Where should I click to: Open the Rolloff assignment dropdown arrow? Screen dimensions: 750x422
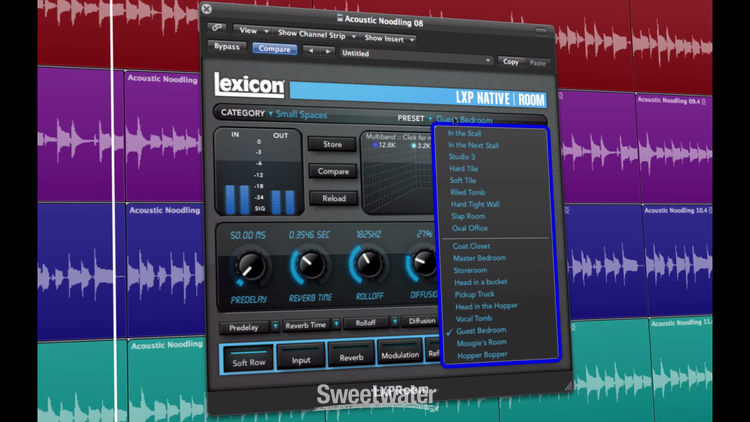point(395,322)
